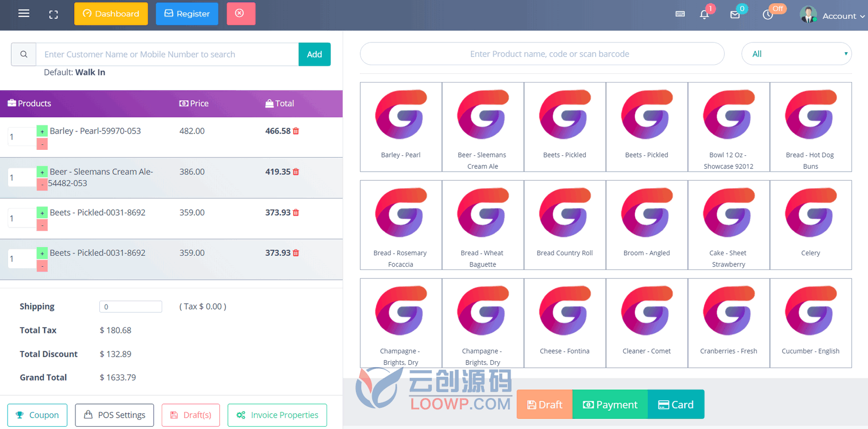Click the red close register icon button
This screenshot has width=868, height=429.
click(240, 14)
